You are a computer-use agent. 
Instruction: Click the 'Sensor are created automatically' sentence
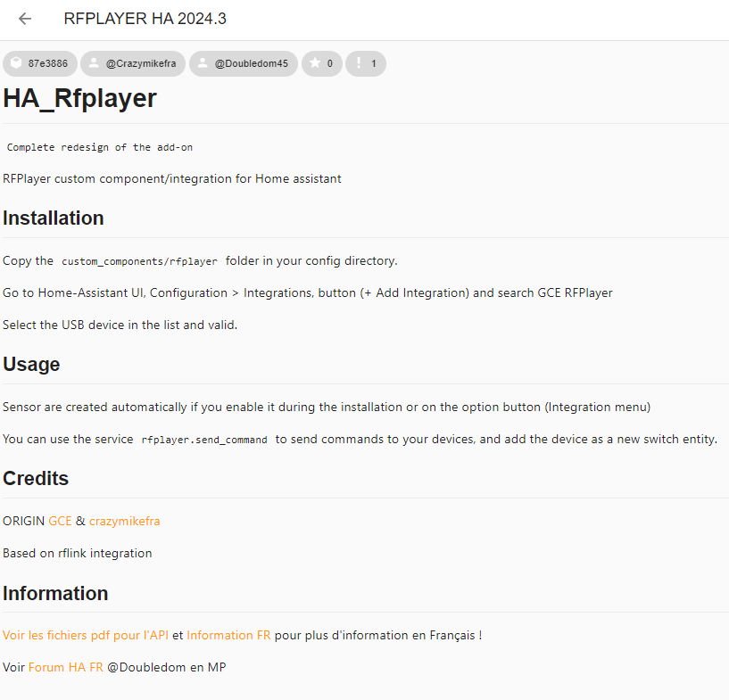click(x=327, y=408)
